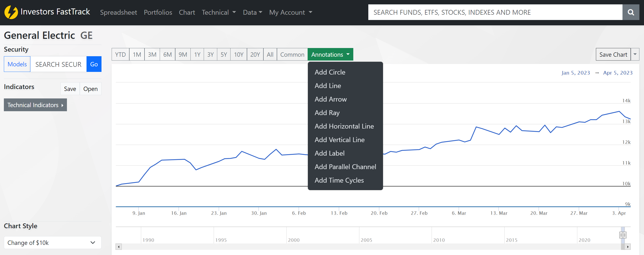Open the Spreadsheet page
Screen dimensions: 644x255
(x=118, y=12)
